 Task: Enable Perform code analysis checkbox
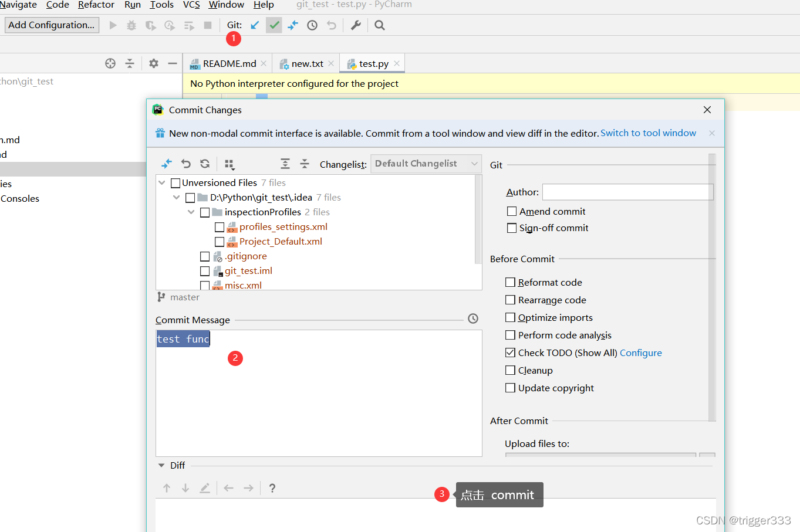pos(511,335)
